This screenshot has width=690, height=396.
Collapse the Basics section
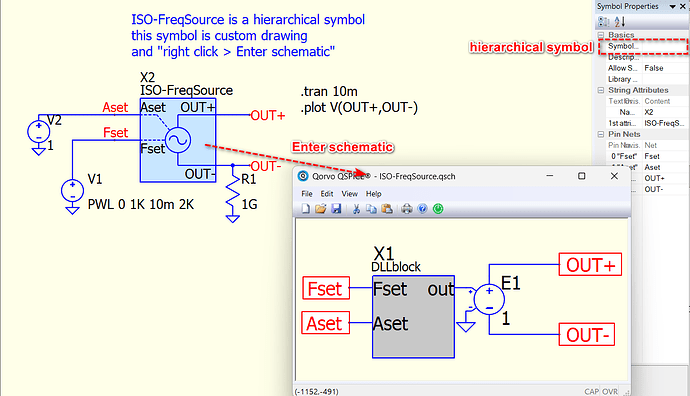pyautogui.click(x=601, y=35)
